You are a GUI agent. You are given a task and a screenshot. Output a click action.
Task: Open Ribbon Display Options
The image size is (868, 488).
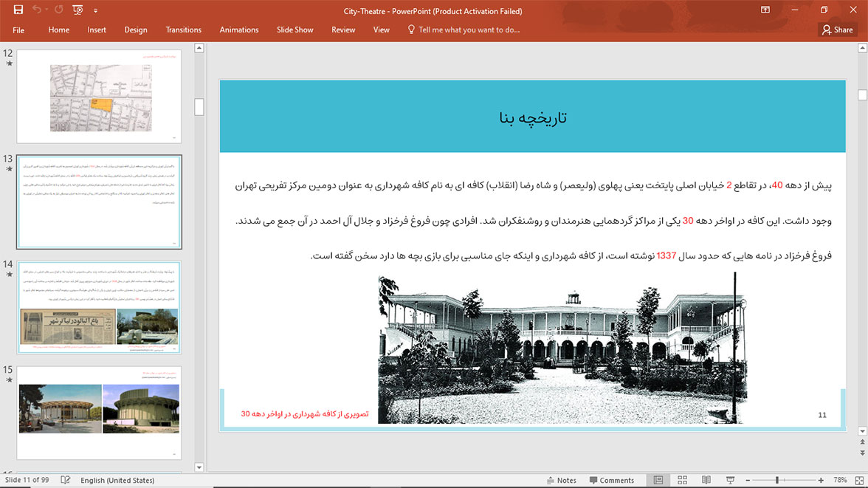coord(765,10)
